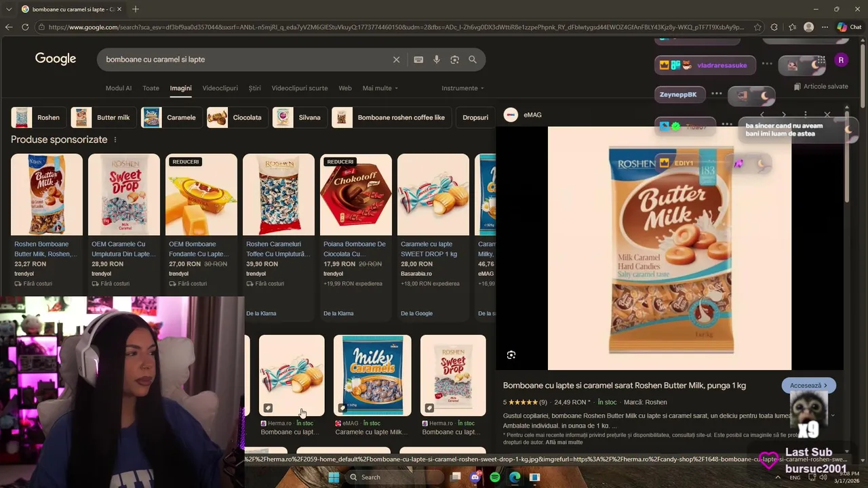Search by image with Google Lens icon

pos(455,60)
